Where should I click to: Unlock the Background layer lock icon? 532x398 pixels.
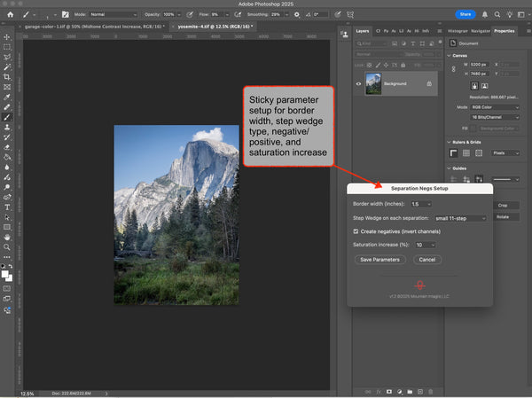tap(428, 84)
